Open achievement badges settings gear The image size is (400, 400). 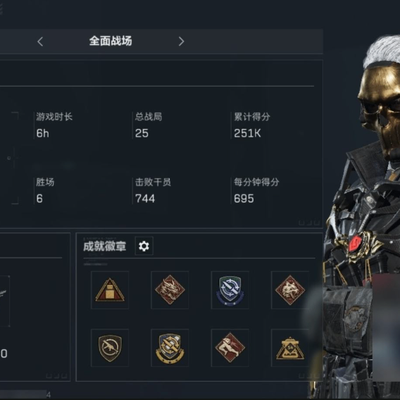click(x=144, y=246)
